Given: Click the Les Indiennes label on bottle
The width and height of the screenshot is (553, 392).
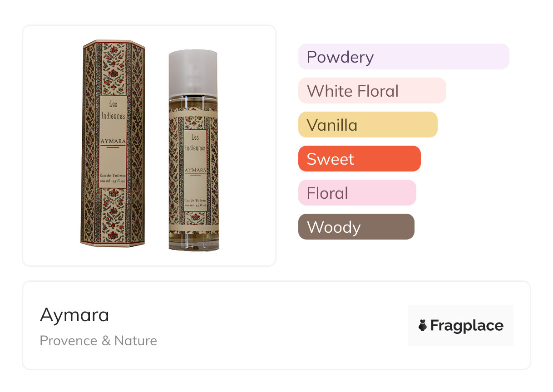Looking at the screenshot, I should [x=195, y=142].
